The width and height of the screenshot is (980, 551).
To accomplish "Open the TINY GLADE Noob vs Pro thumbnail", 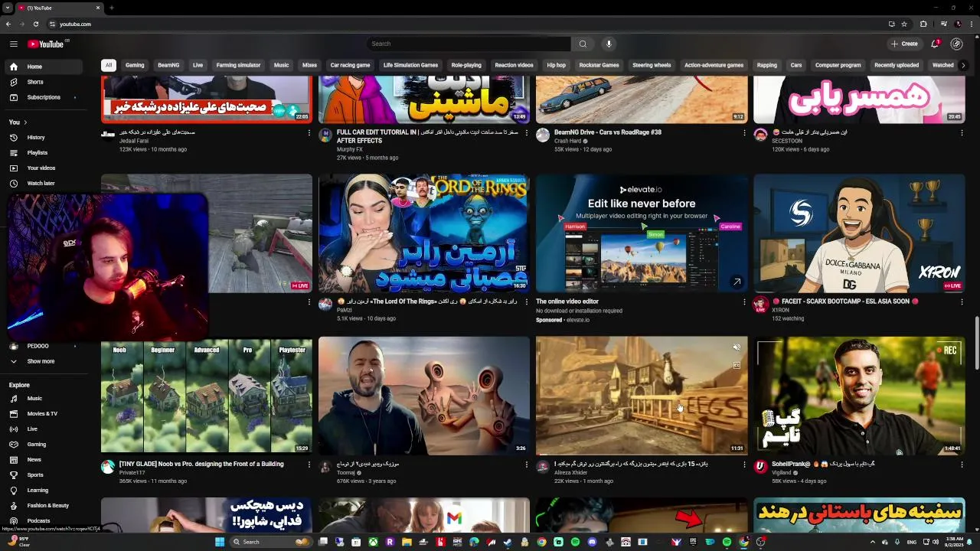I will (207, 396).
